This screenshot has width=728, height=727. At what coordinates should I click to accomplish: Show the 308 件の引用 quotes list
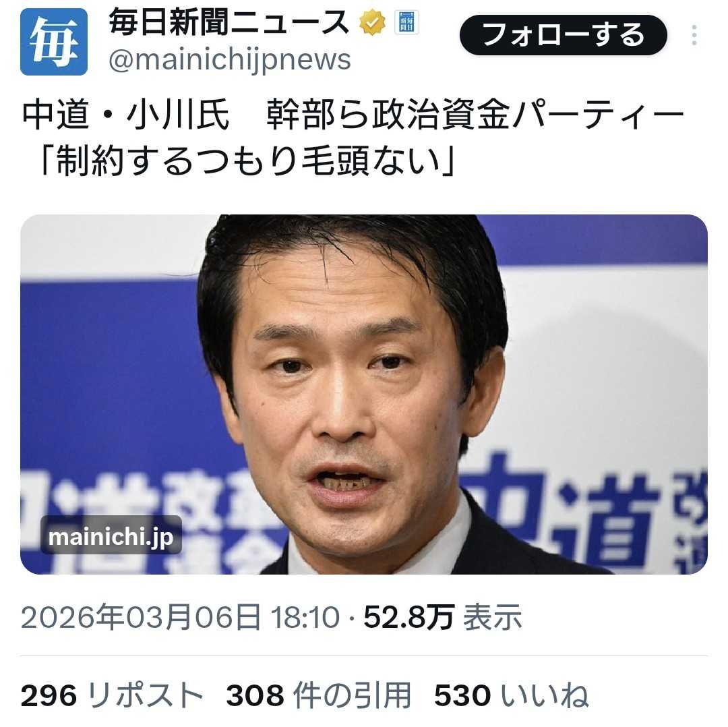pyautogui.click(x=318, y=695)
